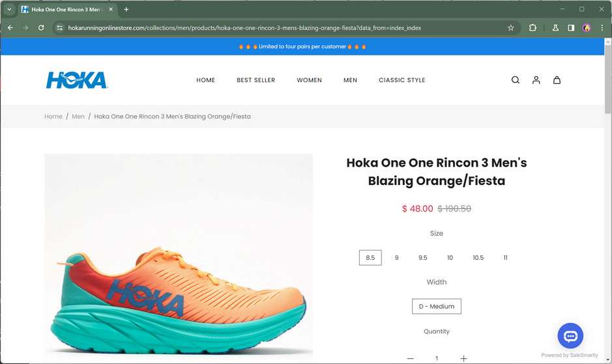Open the SaleSmartly chat bubble

point(570,335)
